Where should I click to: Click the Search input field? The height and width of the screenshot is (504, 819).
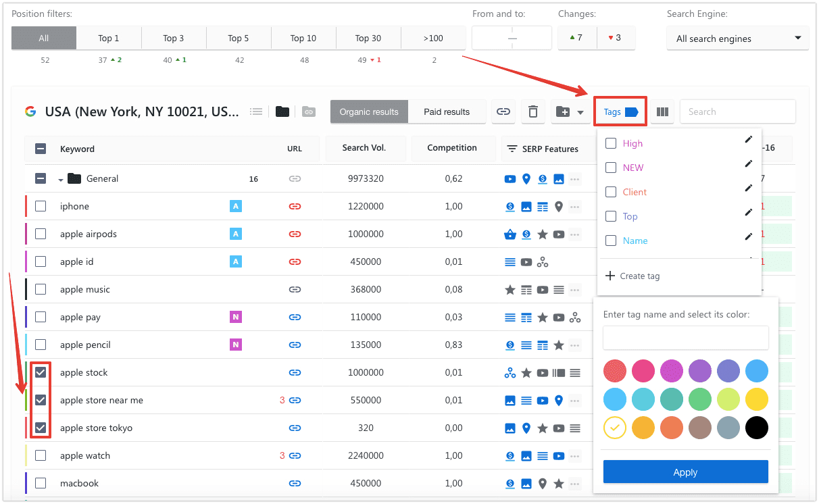pyautogui.click(x=737, y=112)
